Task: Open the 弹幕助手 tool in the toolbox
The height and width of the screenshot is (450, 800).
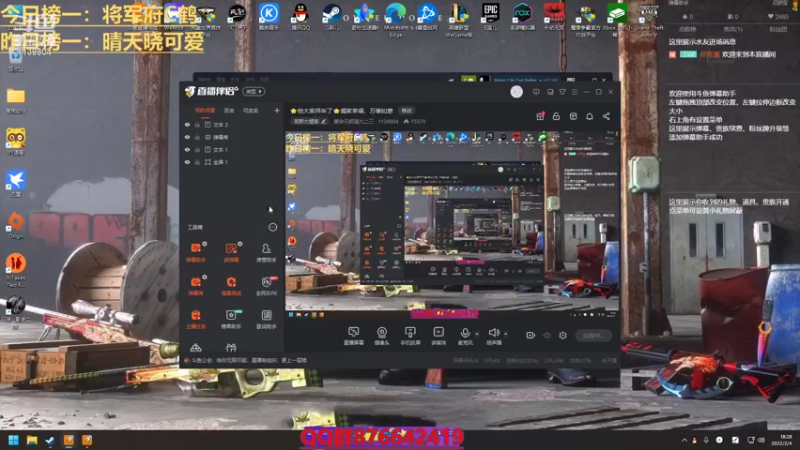Action: point(195,253)
